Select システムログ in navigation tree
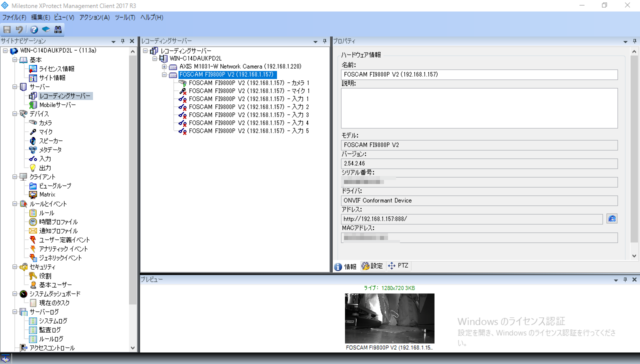 [x=53, y=321]
